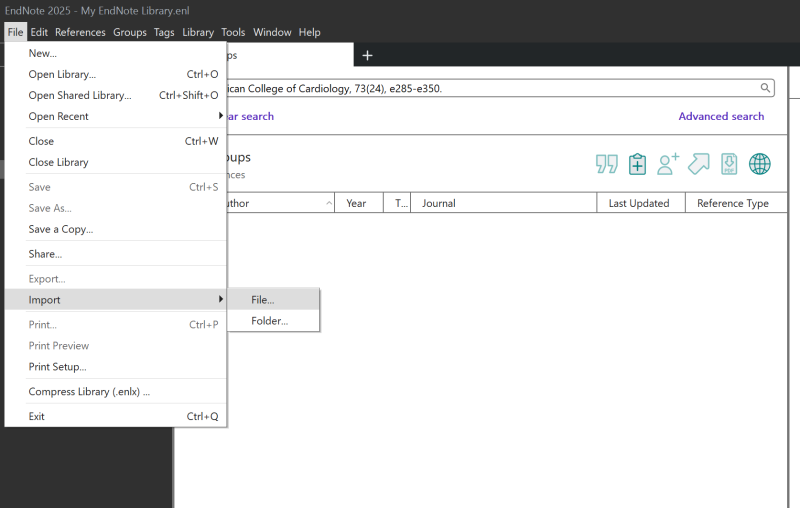Image resolution: width=800 pixels, height=508 pixels.
Task: Click into the search text field
Action: tap(492, 88)
